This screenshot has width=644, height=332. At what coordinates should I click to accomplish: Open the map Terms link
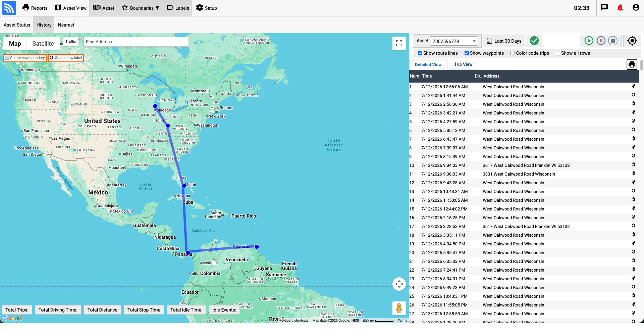(x=402, y=321)
